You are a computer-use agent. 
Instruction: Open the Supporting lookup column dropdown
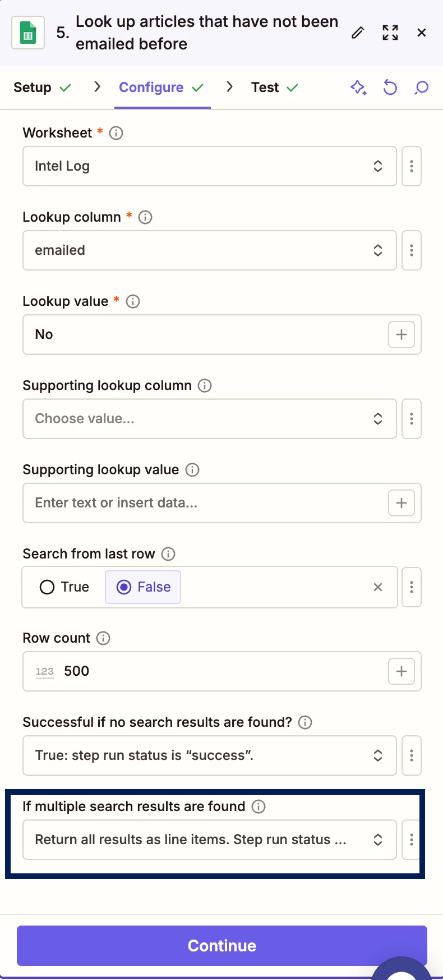[x=209, y=419]
